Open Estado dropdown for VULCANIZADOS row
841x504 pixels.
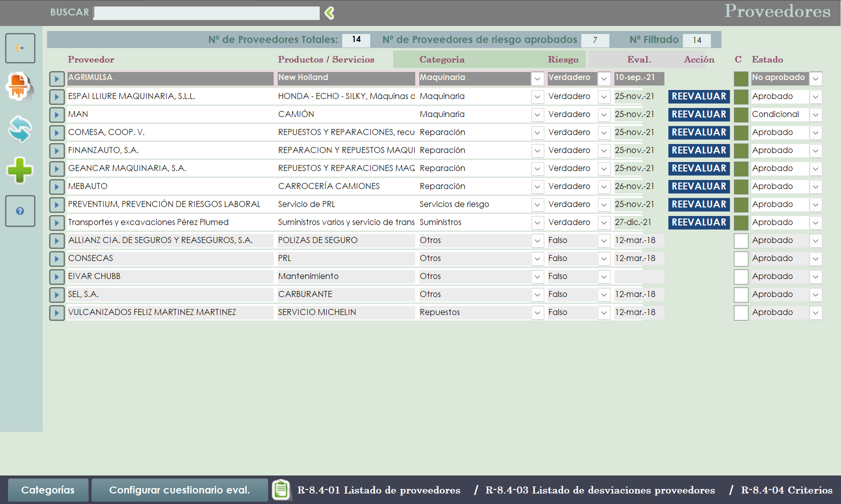pos(815,312)
